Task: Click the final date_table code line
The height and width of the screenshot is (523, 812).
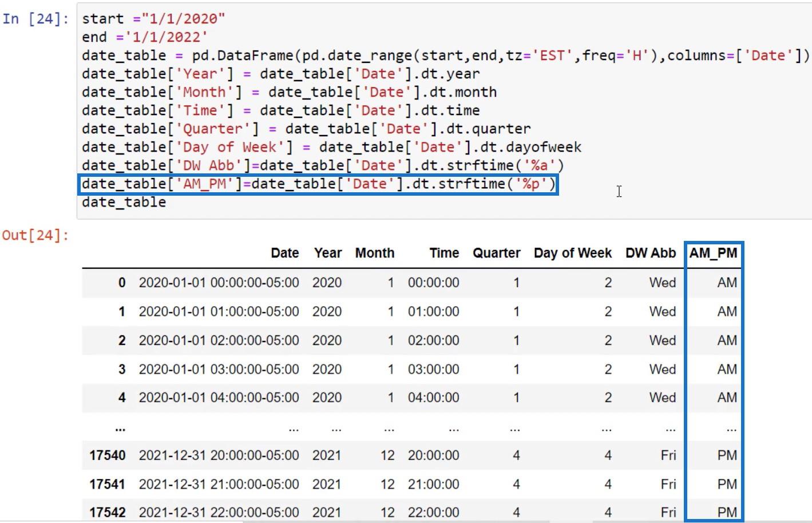Action: pos(124,202)
